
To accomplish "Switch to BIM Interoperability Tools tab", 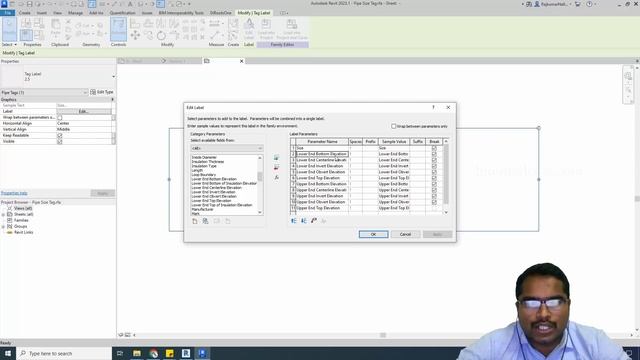I will pyautogui.click(x=181, y=13).
